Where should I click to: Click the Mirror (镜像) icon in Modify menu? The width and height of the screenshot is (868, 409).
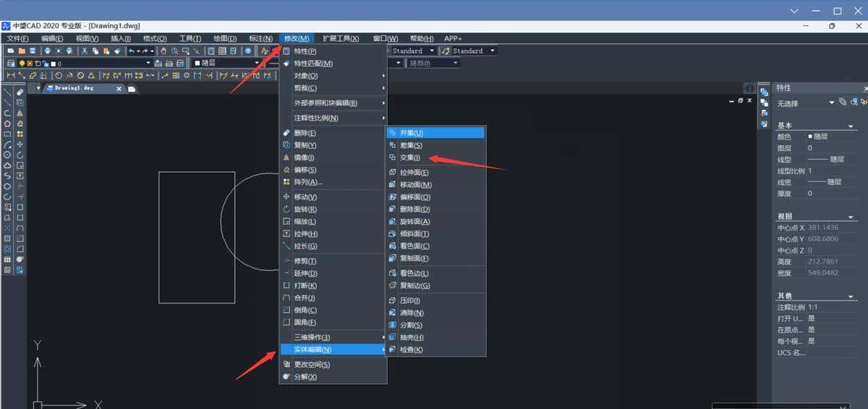(286, 158)
